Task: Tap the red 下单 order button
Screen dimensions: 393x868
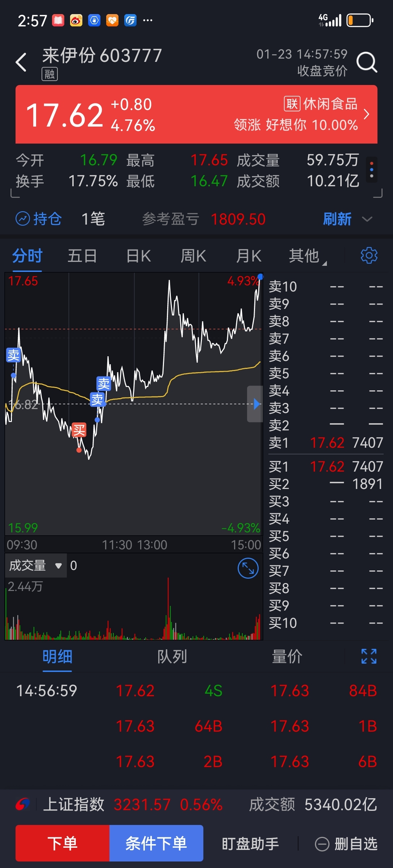Action: [x=62, y=843]
